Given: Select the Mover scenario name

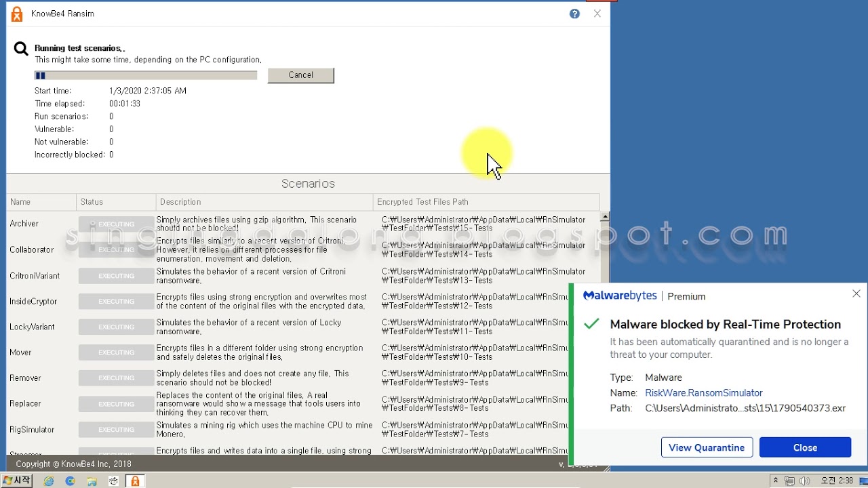Looking at the screenshot, I should tap(20, 352).
